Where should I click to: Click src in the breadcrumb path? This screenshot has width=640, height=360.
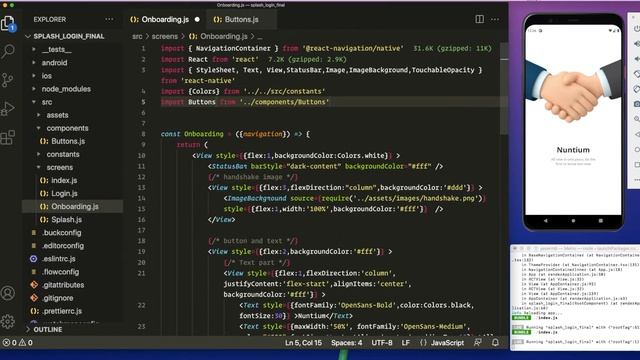pyautogui.click(x=137, y=36)
